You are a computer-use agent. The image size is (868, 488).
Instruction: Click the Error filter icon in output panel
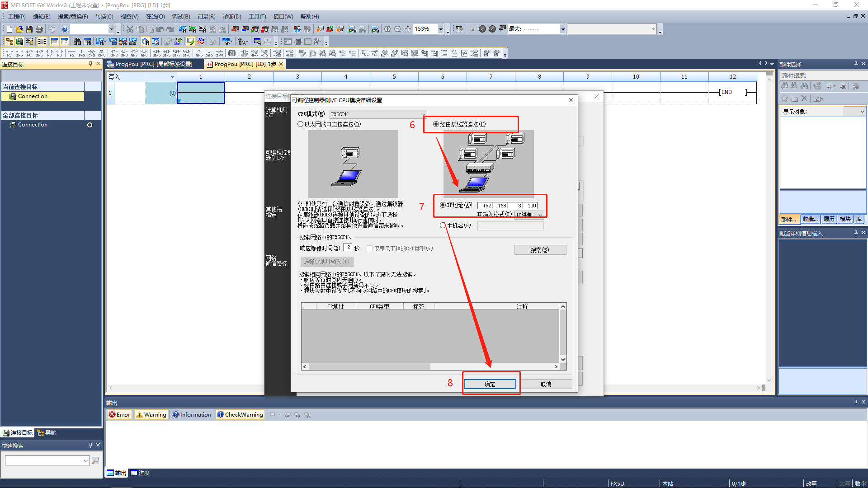[120, 415]
